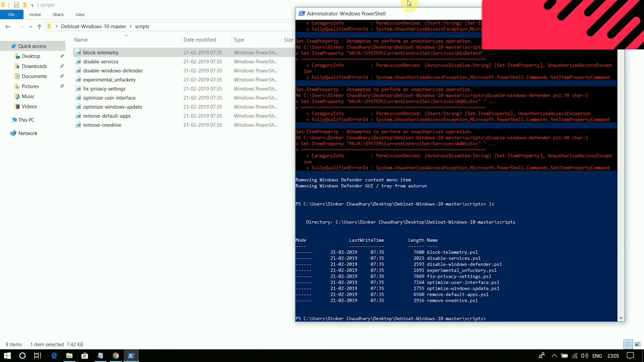Select the remove-onedrive file

102,125
